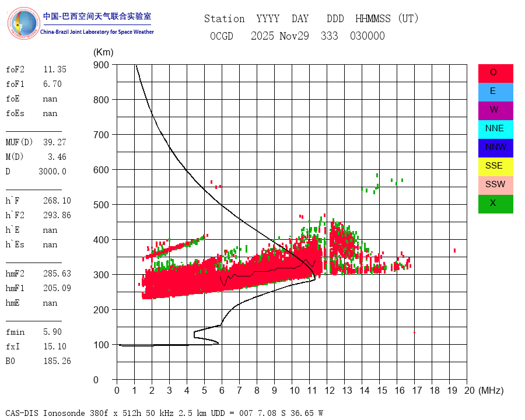Screen dimensions: 525x420
Task: Click the day-of-year value 333
Action: 330,36
